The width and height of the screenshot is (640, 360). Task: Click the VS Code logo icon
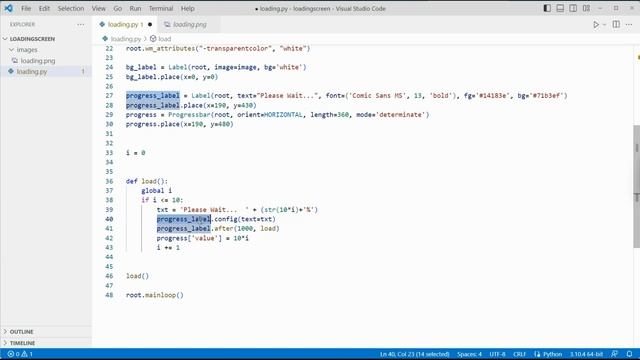[x=8, y=8]
